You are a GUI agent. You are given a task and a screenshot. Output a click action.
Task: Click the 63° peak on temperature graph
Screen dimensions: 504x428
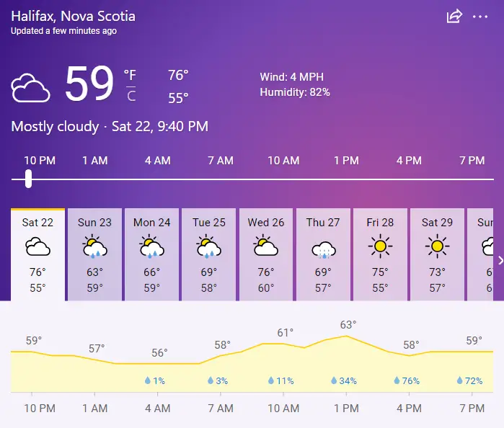pyautogui.click(x=348, y=325)
